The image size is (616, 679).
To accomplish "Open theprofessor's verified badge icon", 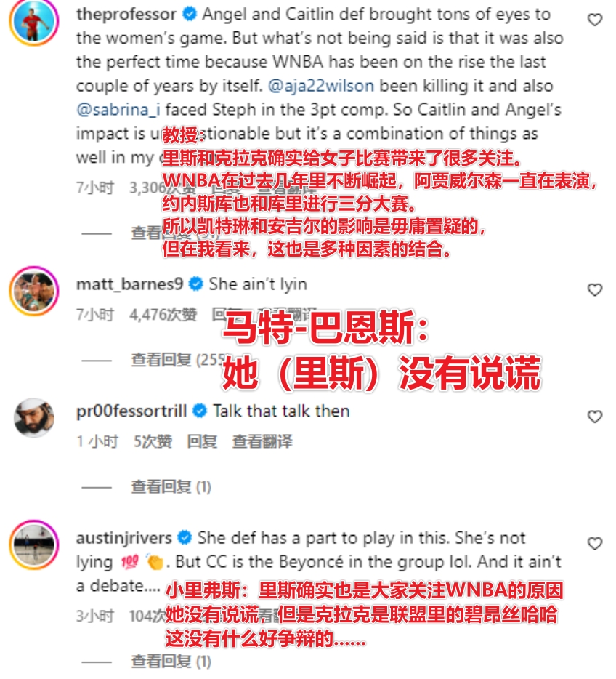I will [190, 15].
